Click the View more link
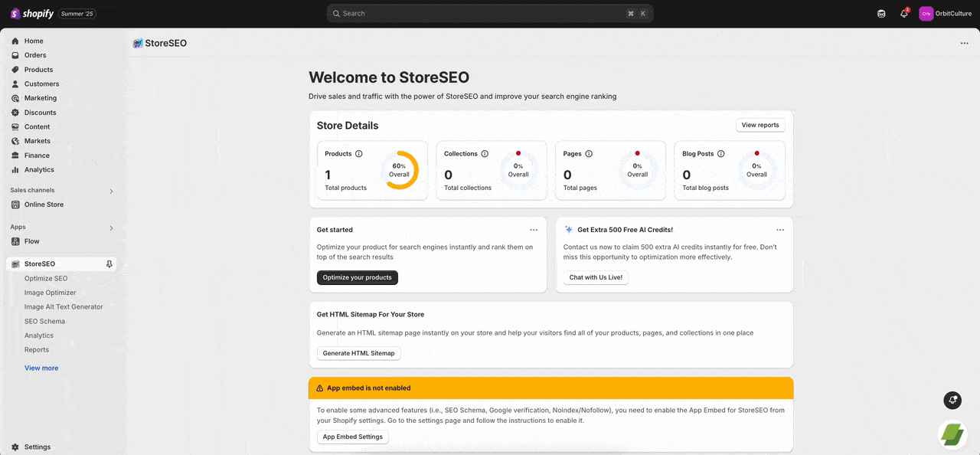The height and width of the screenshot is (455, 980). 41,368
